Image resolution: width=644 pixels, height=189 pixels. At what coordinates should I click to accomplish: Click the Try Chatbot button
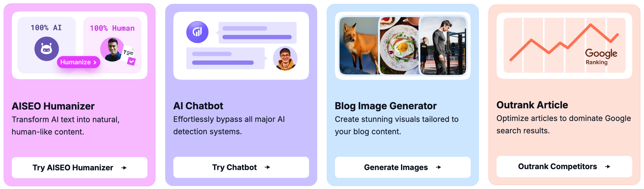coord(241,167)
